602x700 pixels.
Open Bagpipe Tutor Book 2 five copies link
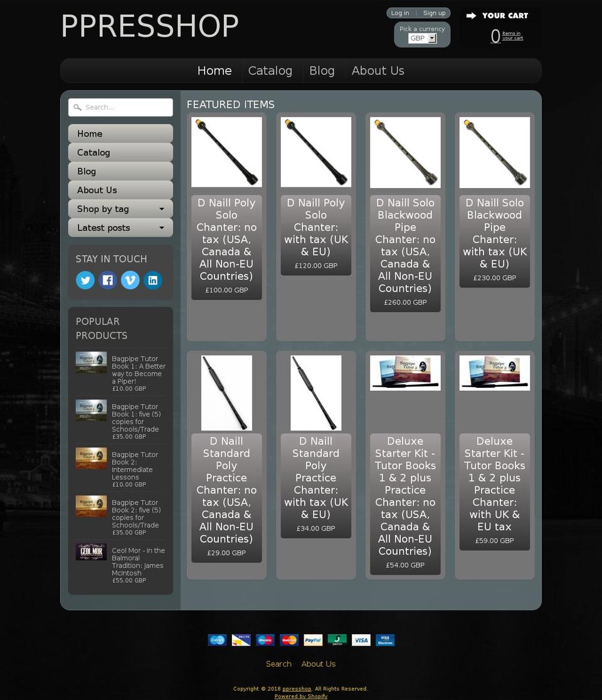pyautogui.click(x=136, y=514)
